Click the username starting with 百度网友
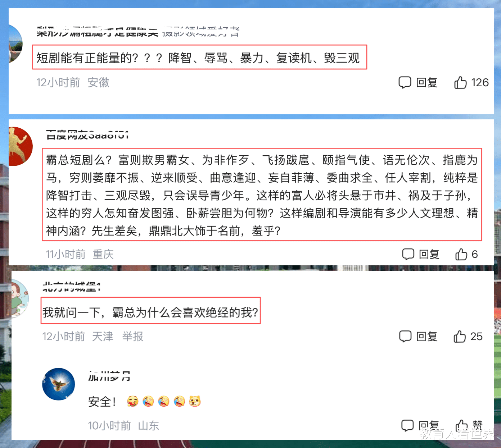Image resolution: width=501 pixels, height=448 pixels. coord(87,136)
